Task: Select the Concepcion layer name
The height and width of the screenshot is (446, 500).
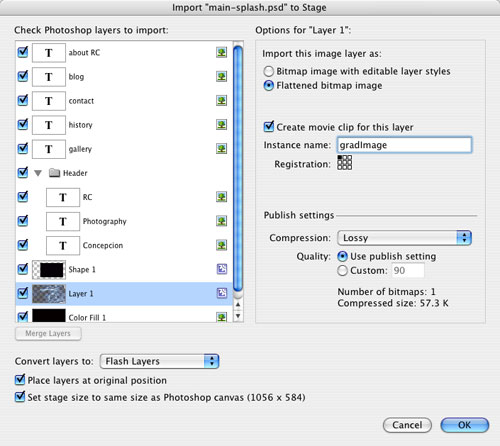Action: [103, 245]
